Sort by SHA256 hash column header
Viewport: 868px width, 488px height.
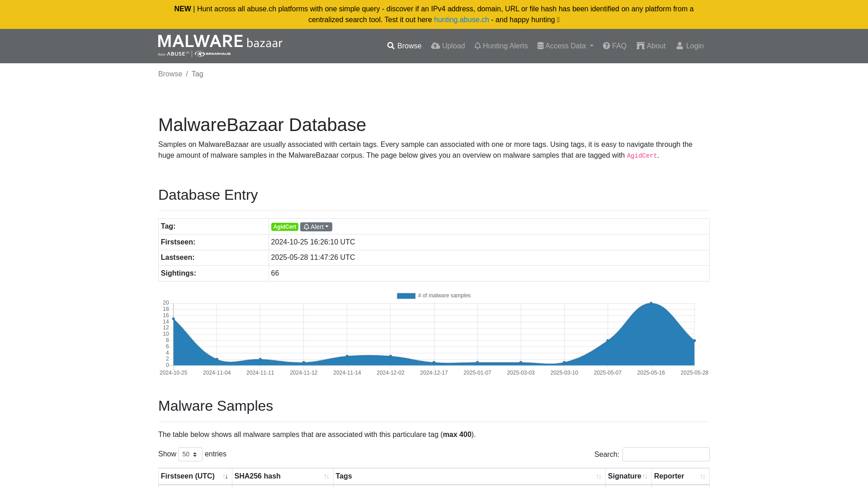283,476
